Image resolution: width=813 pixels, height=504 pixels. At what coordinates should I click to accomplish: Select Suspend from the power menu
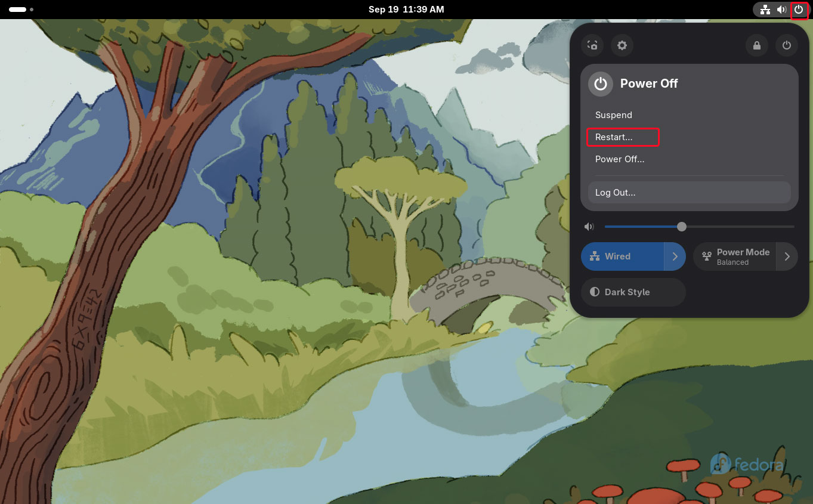690,115
